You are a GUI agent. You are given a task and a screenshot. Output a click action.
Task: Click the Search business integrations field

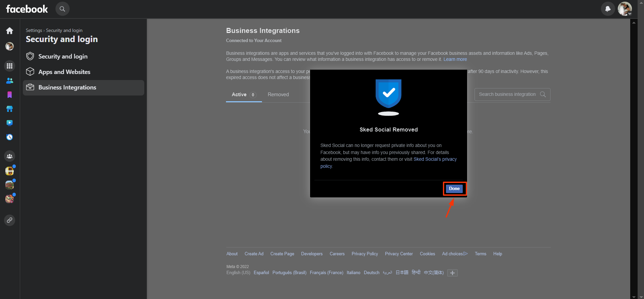click(x=512, y=95)
